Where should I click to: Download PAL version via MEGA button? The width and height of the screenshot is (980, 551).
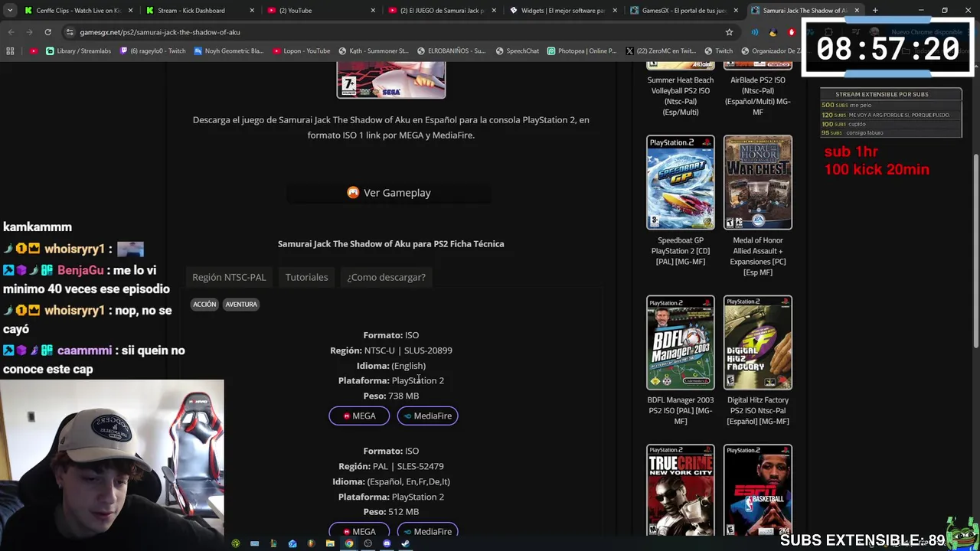pos(359,531)
